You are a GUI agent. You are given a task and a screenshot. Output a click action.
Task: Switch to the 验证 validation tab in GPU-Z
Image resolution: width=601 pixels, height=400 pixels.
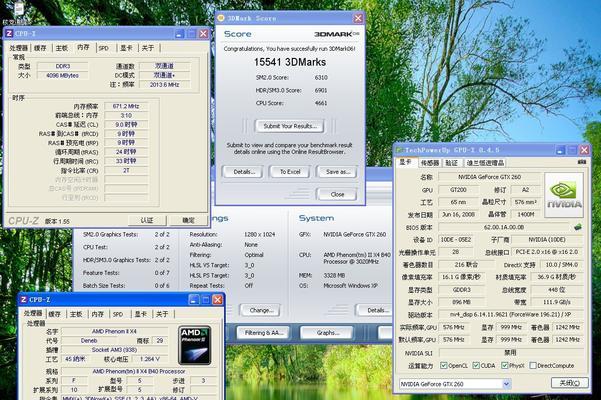pyautogui.click(x=452, y=163)
